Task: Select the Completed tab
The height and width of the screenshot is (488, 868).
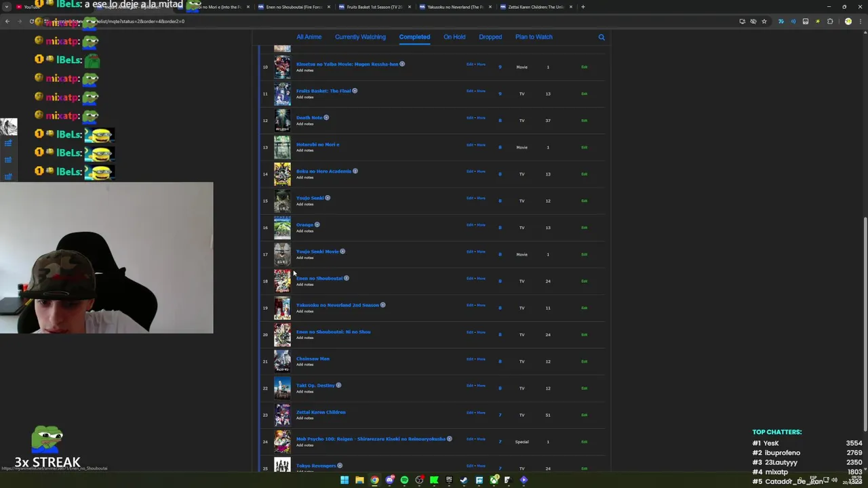Action: tap(414, 37)
